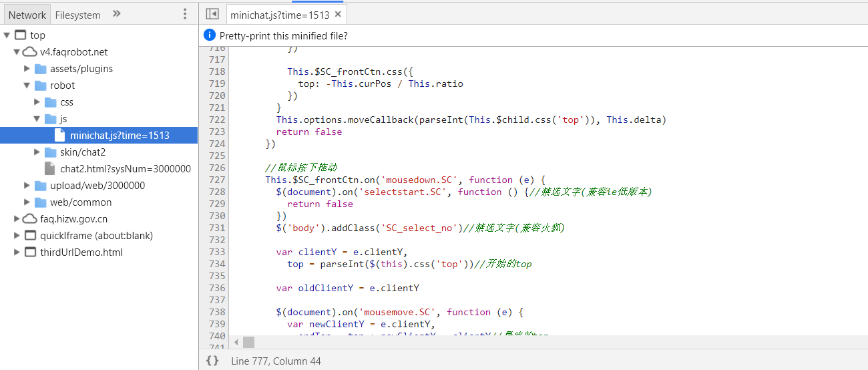
Task: Expand the faq.hizw.gov.cn domain
Action: (17, 218)
